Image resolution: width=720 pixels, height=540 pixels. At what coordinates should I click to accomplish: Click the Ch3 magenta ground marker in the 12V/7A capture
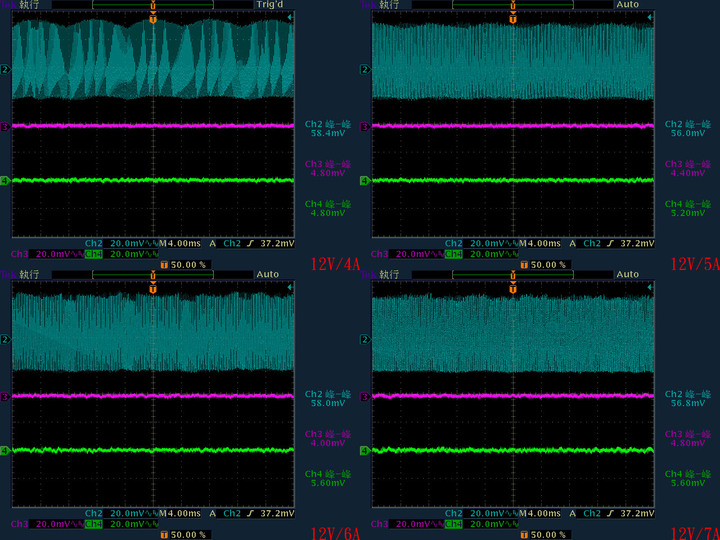pyautogui.click(x=365, y=397)
